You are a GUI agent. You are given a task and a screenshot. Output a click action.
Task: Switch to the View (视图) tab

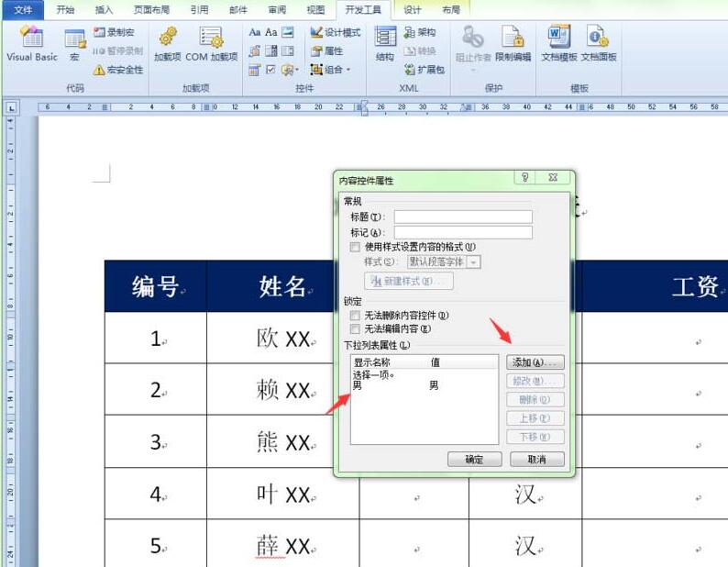[315, 9]
